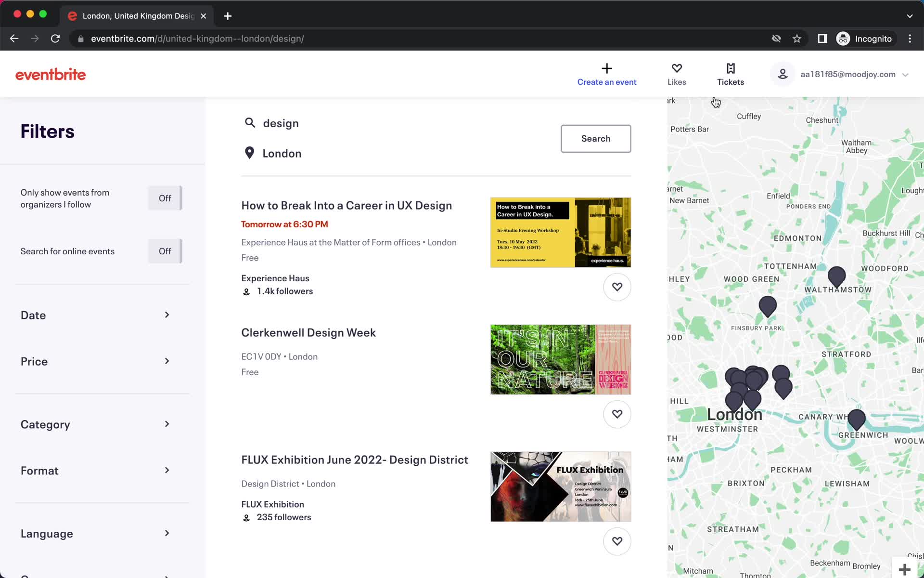Open the Chrome three-dot menu
The height and width of the screenshot is (578, 924).
point(910,39)
